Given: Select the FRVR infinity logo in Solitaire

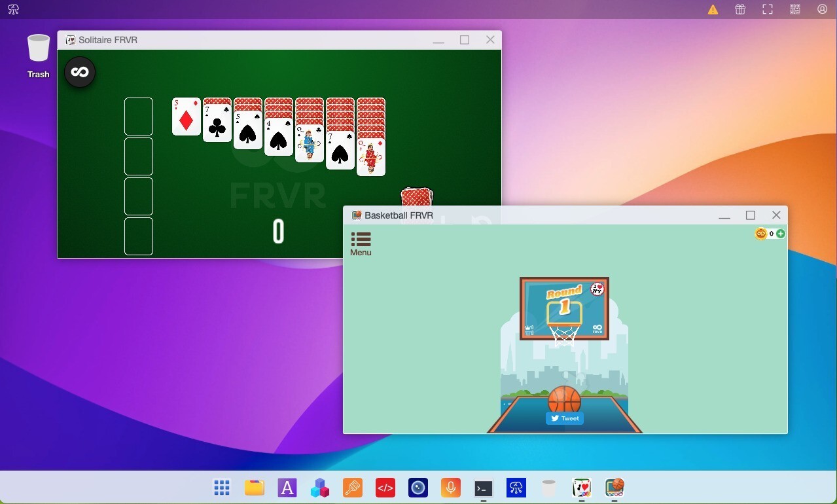Looking at the screenshot, I should pos(79,72).
